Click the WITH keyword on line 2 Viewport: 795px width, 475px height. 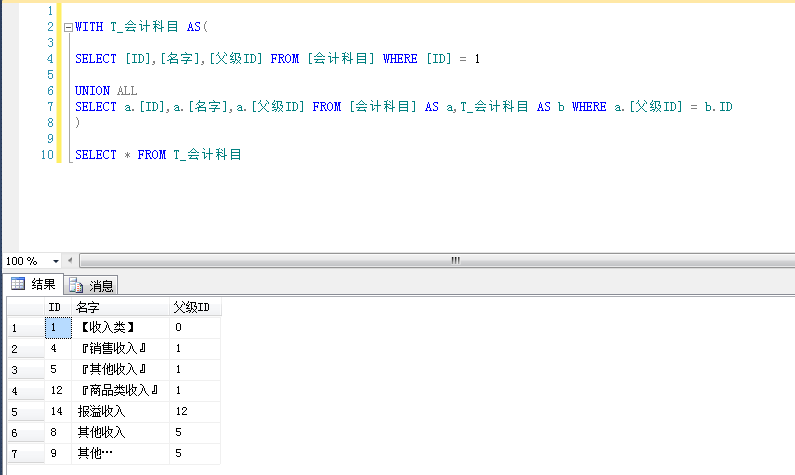(89, 27)
